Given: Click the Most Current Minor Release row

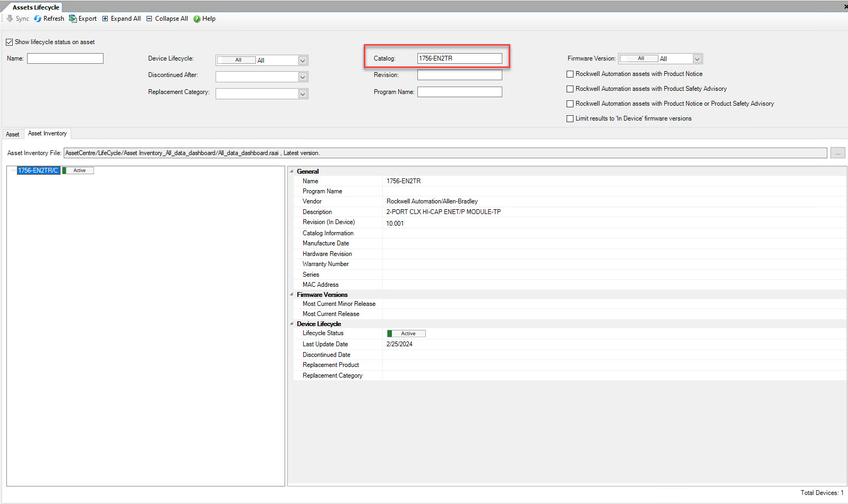Looking at the screenshot, I should point(570,304).
